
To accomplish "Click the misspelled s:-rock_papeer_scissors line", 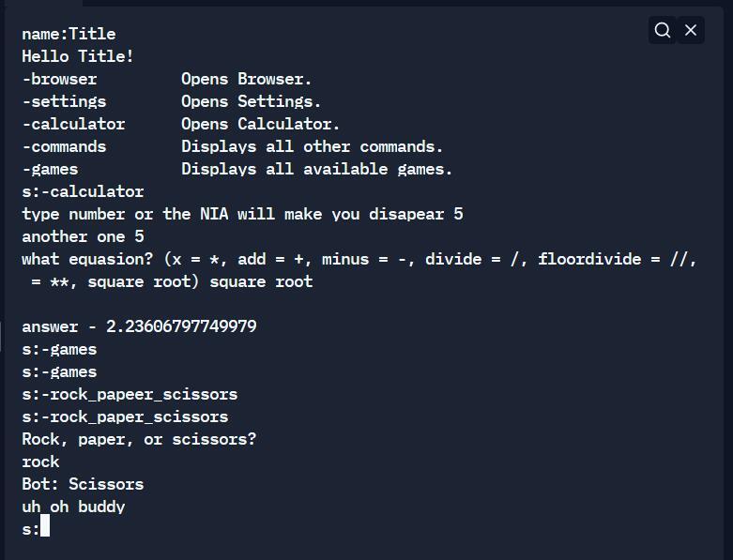I will pyautogui.click(x=130, y=395).
